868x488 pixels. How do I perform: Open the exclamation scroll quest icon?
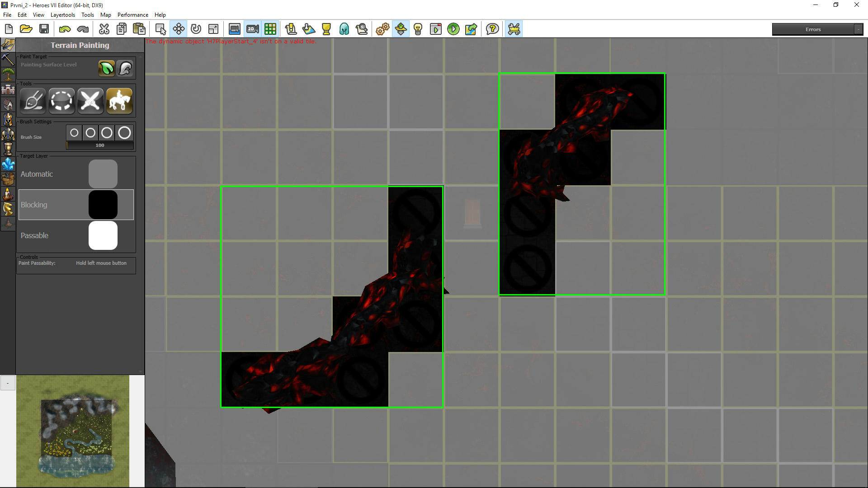point(291,29)
